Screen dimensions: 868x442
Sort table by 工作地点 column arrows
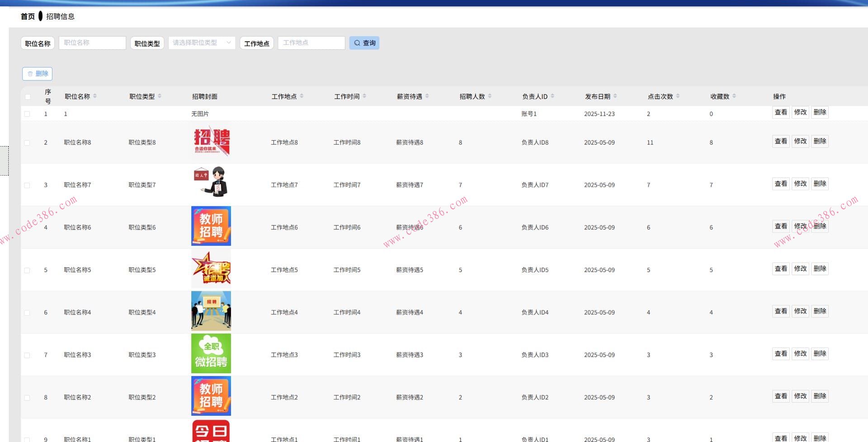[302, 96]
